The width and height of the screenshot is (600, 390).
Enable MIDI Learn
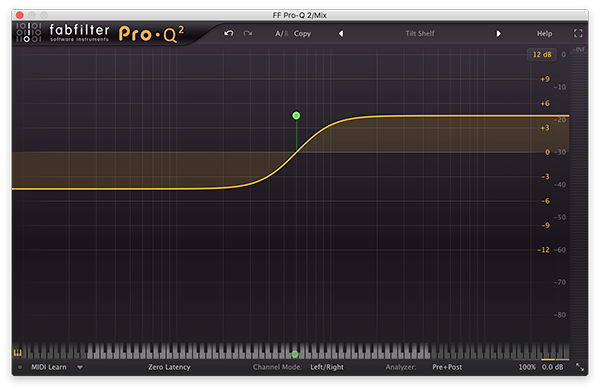click(x=49, y=367)
